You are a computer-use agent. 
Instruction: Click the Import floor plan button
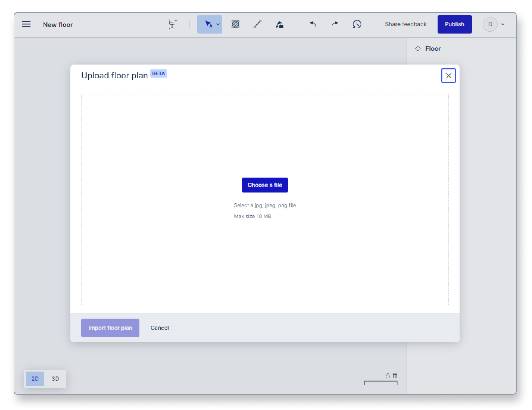click(110, 328)
